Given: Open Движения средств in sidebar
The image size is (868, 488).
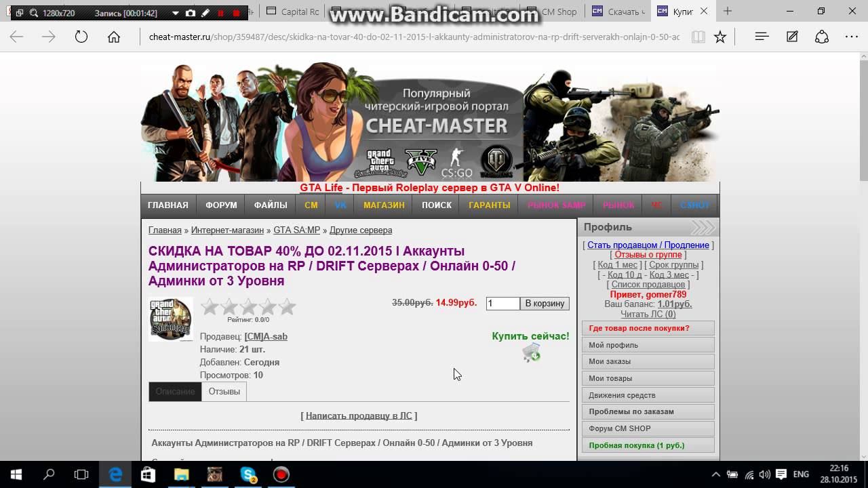Looking at the screenshot, I should [x=648, y=395].
